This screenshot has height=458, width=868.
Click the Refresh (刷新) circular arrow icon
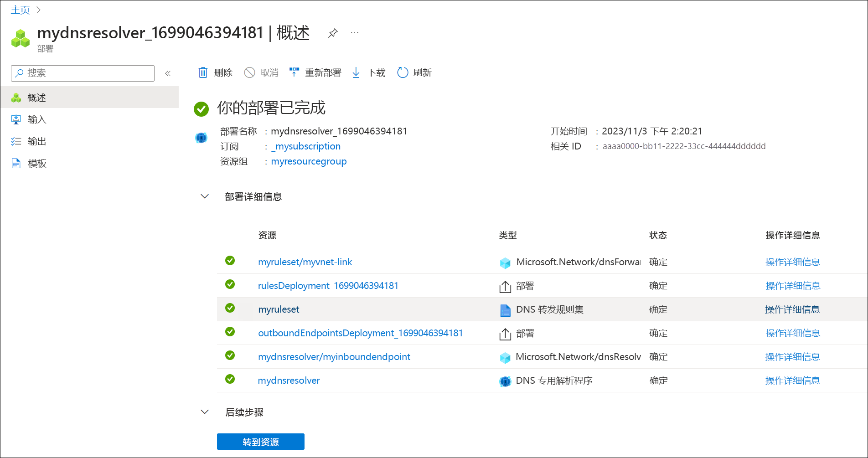coord(403,72)
